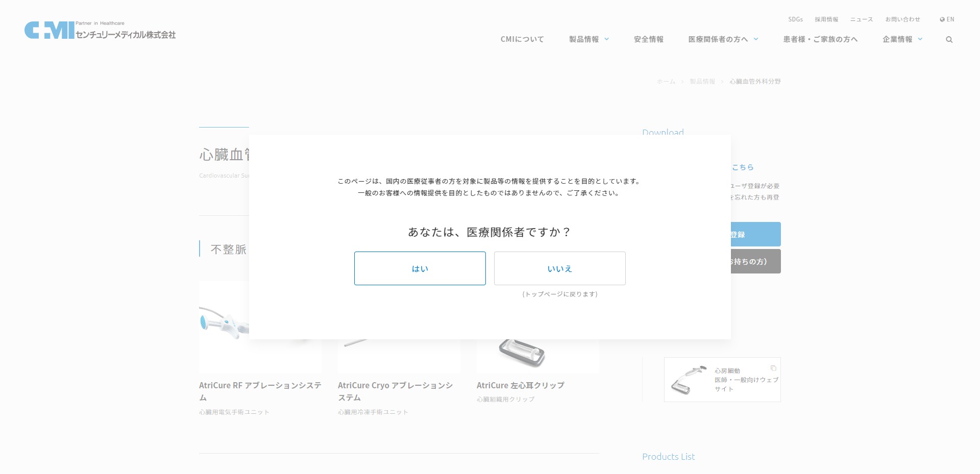
Task: Switch language using the EN globe icon
Action: point(947,19)
